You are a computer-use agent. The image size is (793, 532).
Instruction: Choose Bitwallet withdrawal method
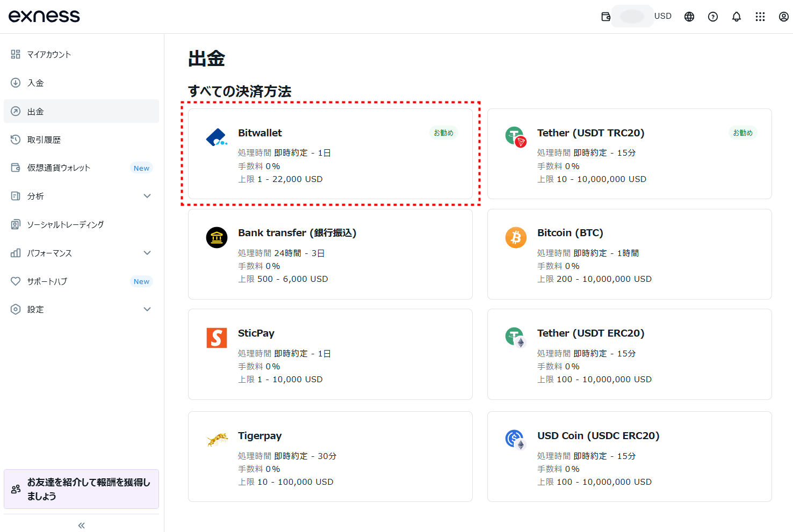click(330, 154)
